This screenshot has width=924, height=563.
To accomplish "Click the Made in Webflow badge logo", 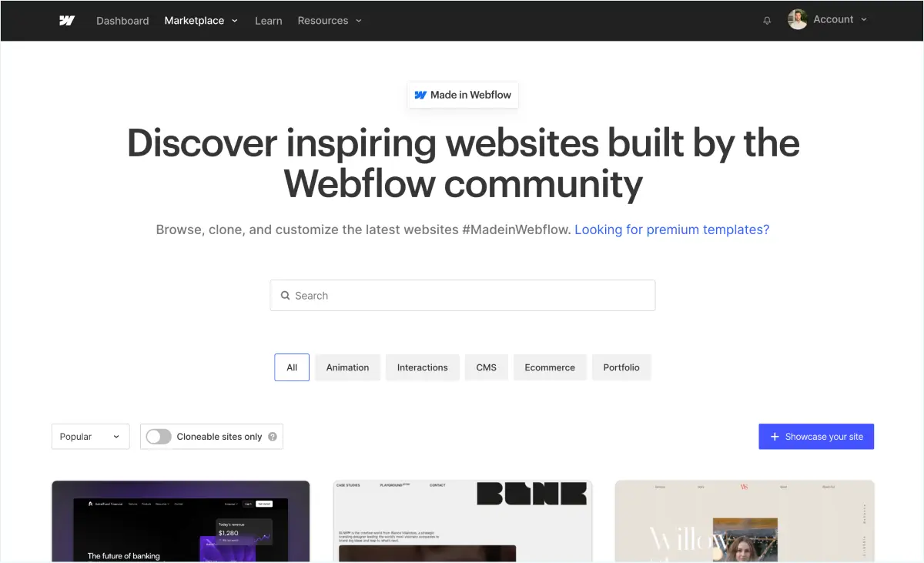I will coord(420,95).
